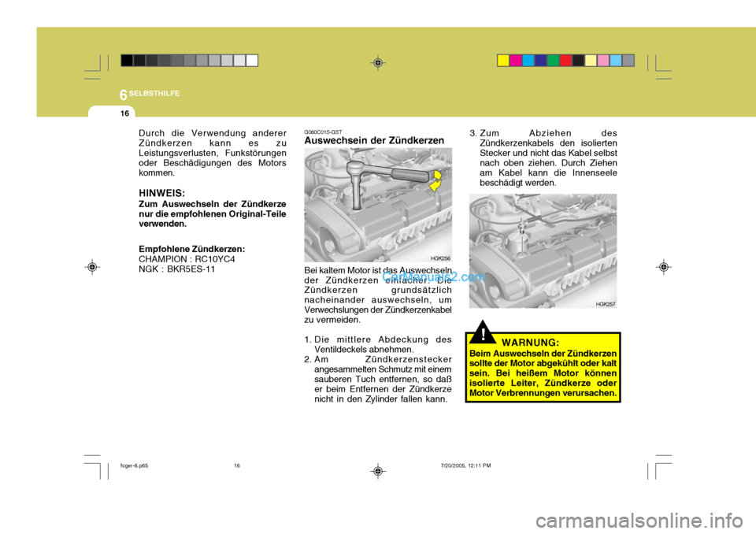Click step 1 "Die mittlere Abdeckung" text
756x534 pixels.
tap(378, 344)
